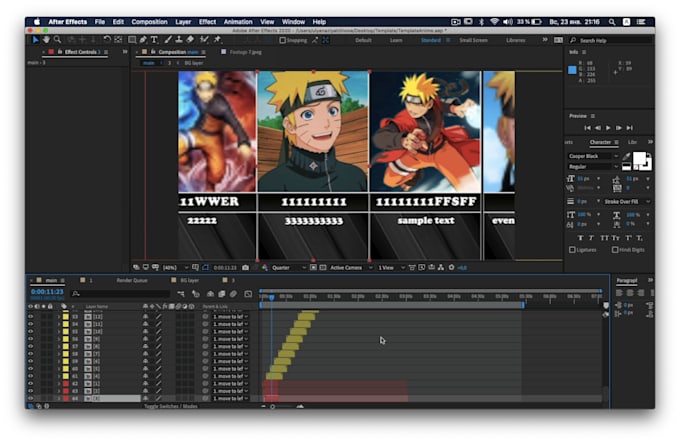Enable the Ligatures checkbox
The image size is (680, 442).
pos(572,250)
